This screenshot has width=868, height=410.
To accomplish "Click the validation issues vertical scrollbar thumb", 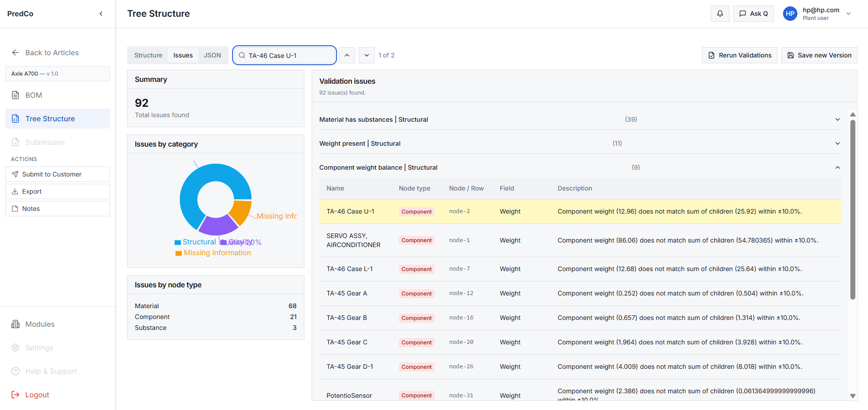I will (853, 210).
